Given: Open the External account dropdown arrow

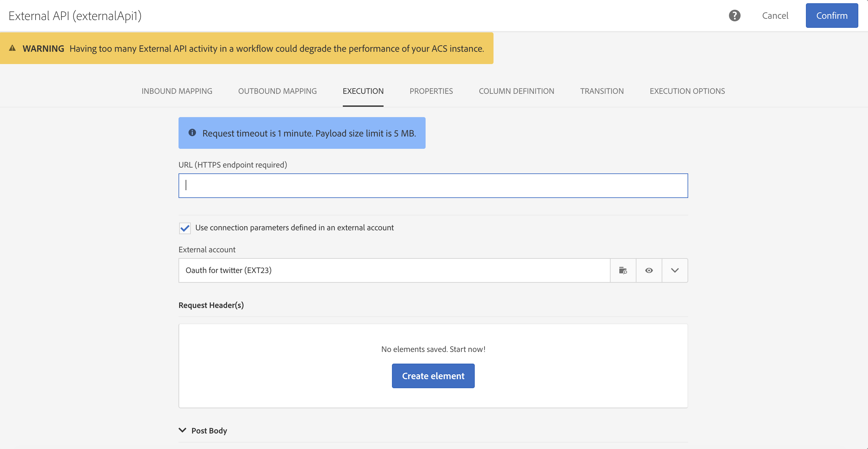Looking at the screenshot, I should 675,270.
